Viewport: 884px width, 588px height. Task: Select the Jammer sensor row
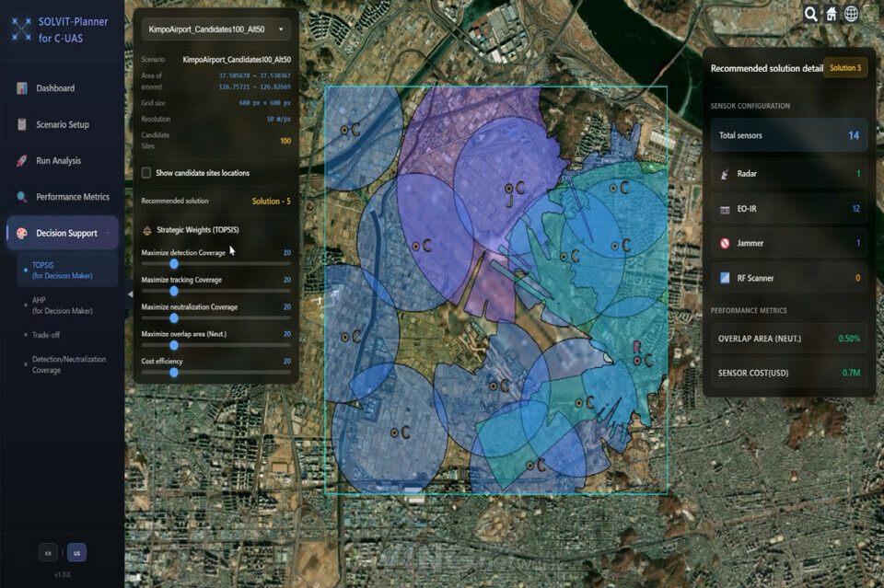(x=789, y=243)
